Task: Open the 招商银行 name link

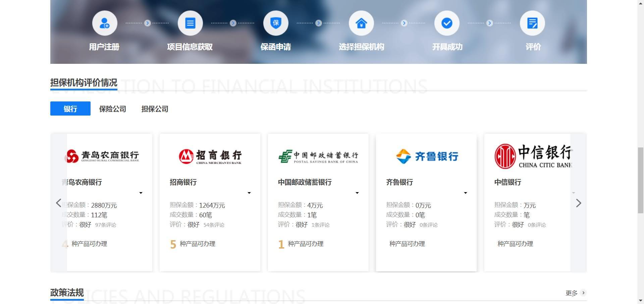Action: (183, 182)
